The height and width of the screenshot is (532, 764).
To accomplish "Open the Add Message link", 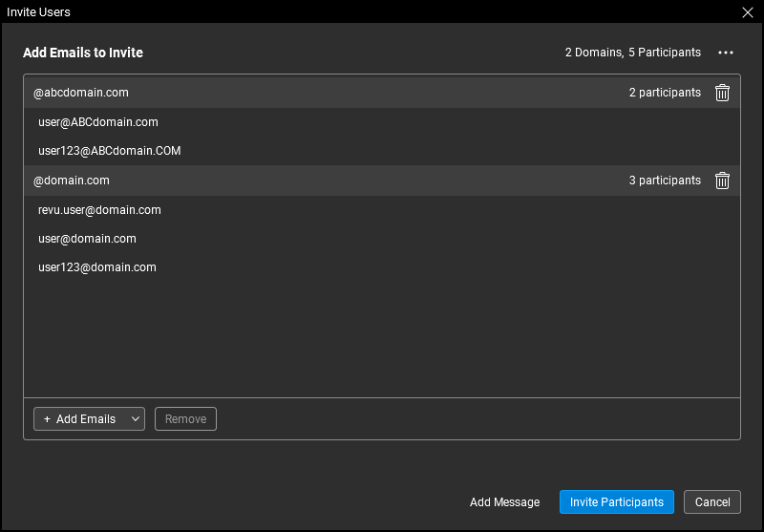I will pyautogui.click(x=504, y=502).
